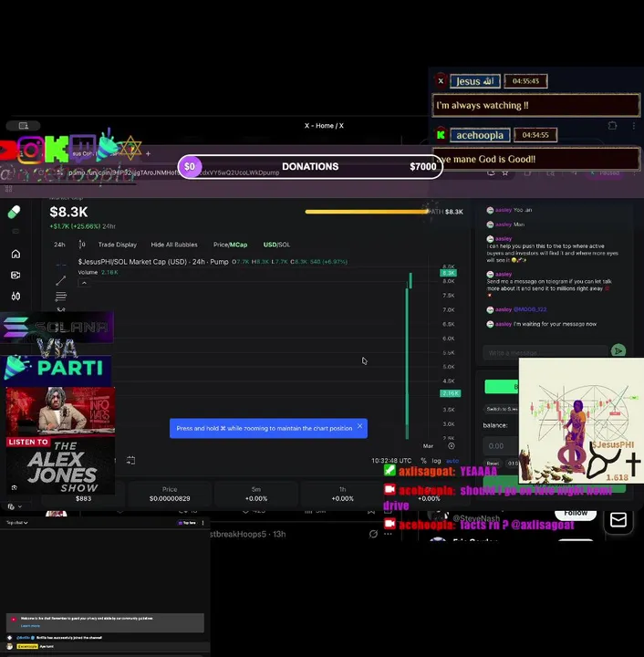Image resolution: width=644 pixels, height=657 pixels.
Task: Select the X - Home / X tab
Action: 324,126
